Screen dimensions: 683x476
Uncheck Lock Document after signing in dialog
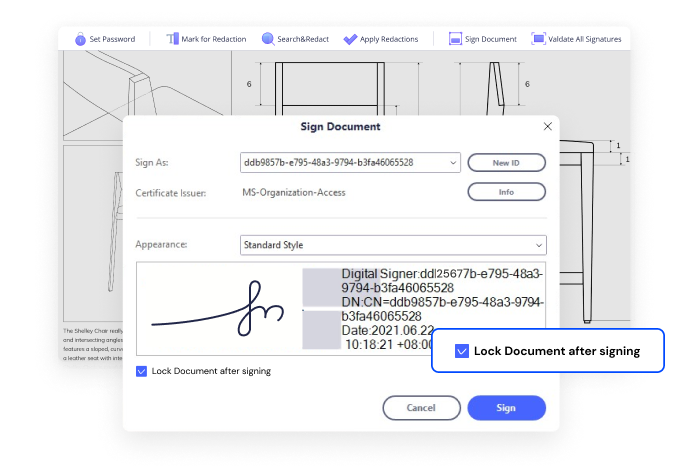[x=141, y=371]
